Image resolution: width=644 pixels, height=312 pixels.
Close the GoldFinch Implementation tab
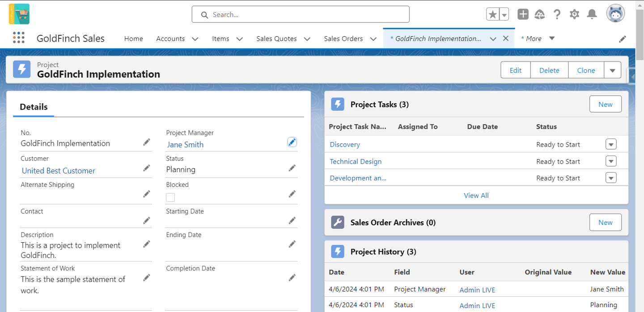(506, 38)
